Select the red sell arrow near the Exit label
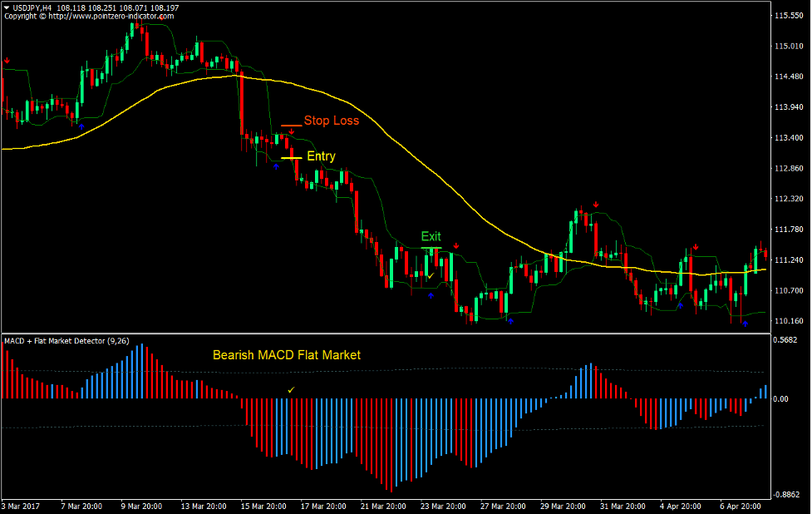Image resolution: width=812 pixels, height=514 pixels. [456, 245]
